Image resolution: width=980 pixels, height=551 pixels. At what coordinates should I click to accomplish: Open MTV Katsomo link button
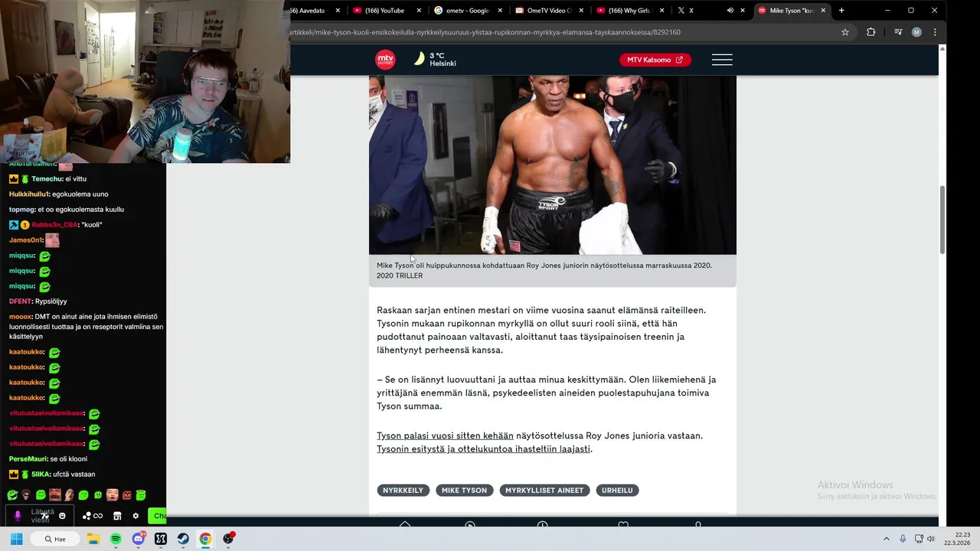(655, 60)
